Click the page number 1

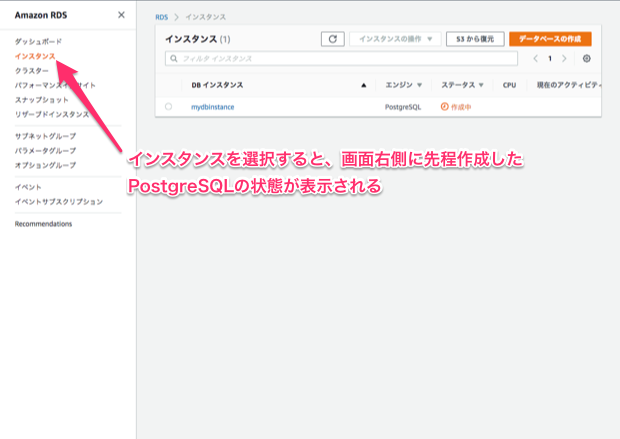(x=550, y=59)
